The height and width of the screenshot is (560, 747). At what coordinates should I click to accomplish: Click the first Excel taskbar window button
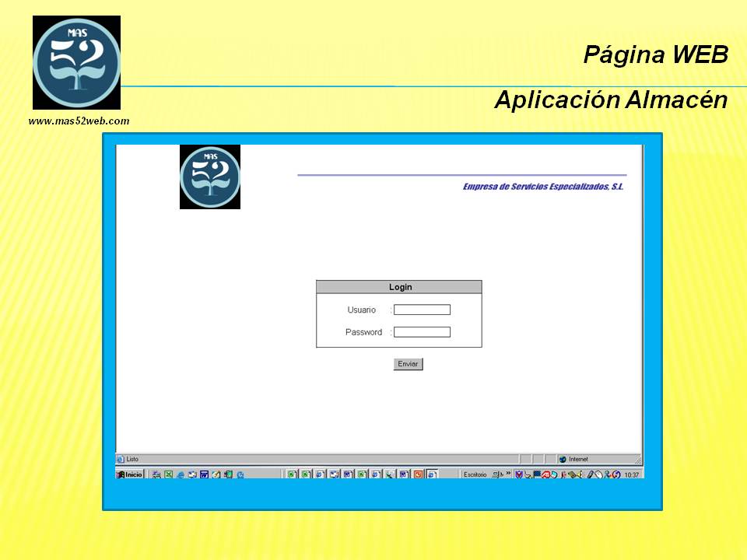pos(292,474)
